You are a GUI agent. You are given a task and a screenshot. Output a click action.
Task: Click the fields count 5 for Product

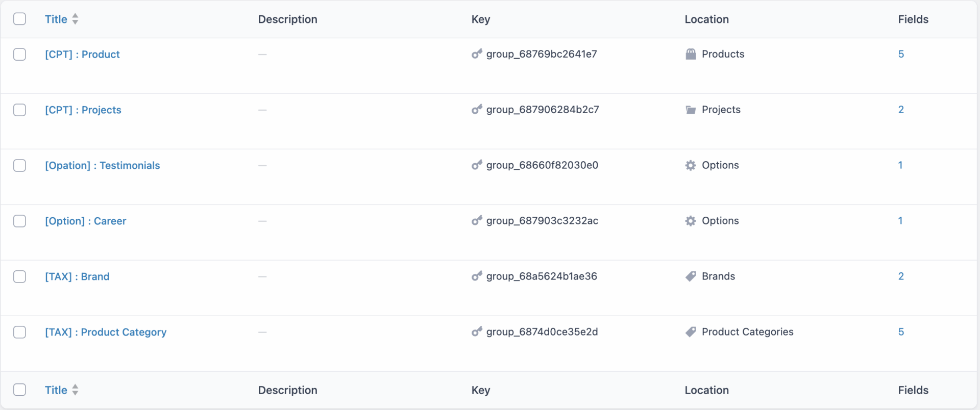point(901,54)
